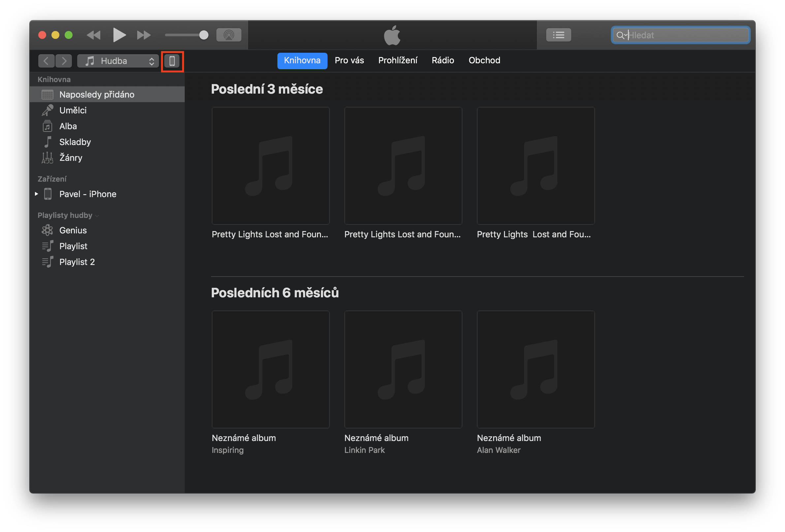
Task: Click the iPhone device button in toolbar
Action: coord(172,61)
